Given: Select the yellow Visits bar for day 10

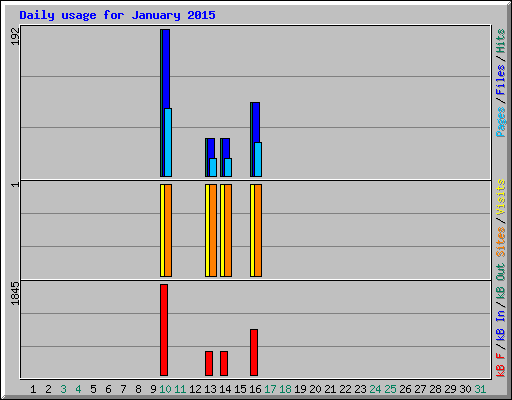Looking at the screenshot, I should tap(162, 230).
